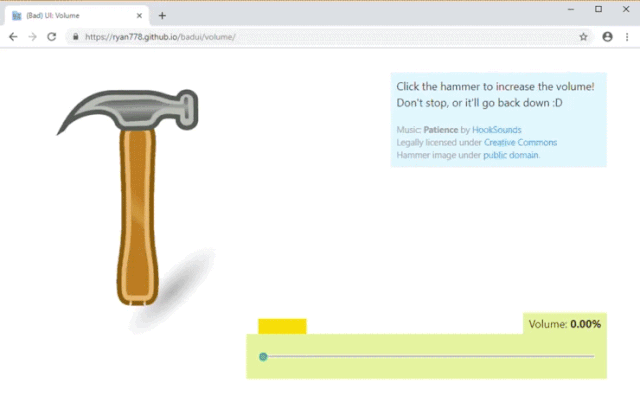
Task: Click the browser forward arrow
Action: pyautogui.click(x=32, y=37)
